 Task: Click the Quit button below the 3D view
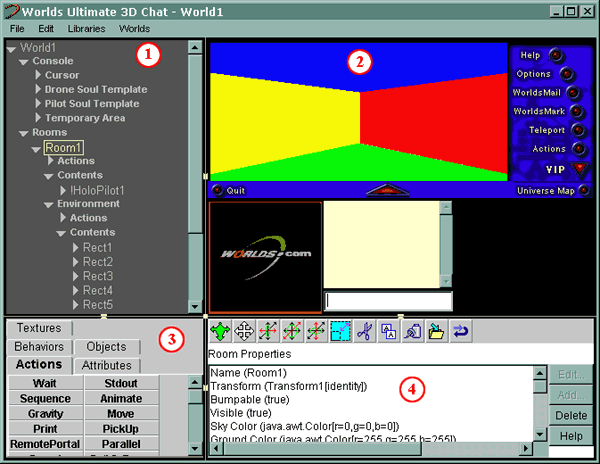(229, 190)
